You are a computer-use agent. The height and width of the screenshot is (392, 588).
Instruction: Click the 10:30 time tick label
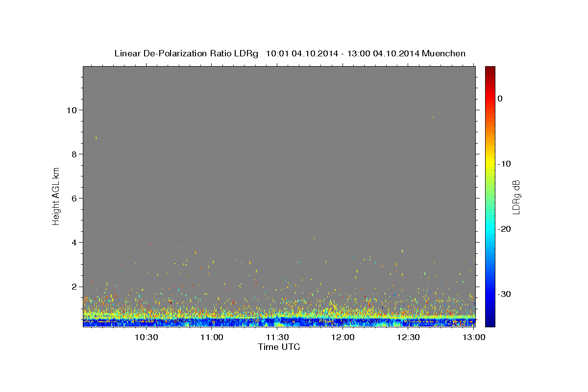(x=147, y=337)
